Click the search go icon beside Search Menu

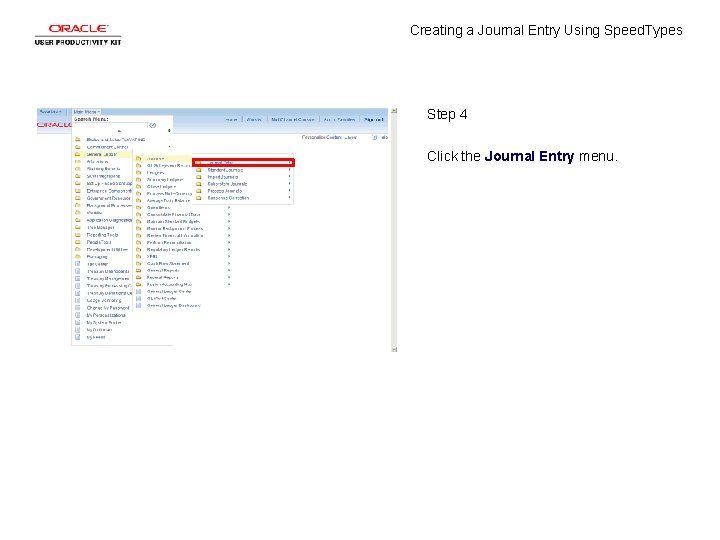(x=152, y=125)
